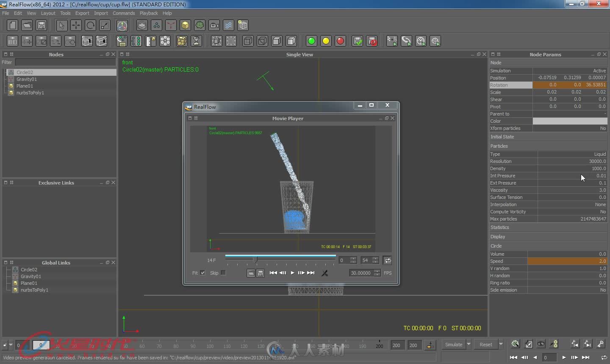Collapse the Particles section header
610x364 pixels.
[x=548, y=146]
